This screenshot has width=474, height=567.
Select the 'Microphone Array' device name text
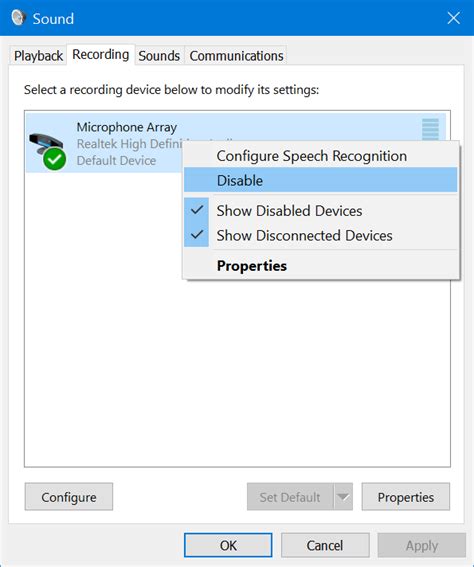pos(127,127)
